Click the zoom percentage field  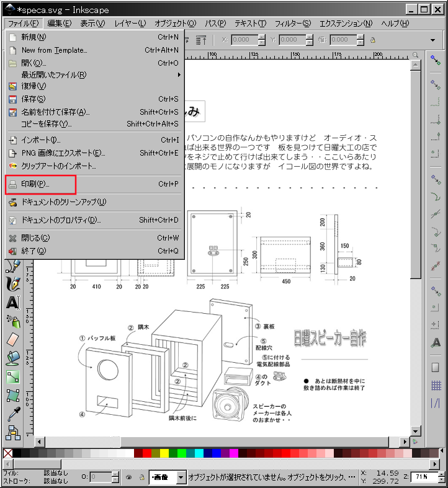[424, 477]
